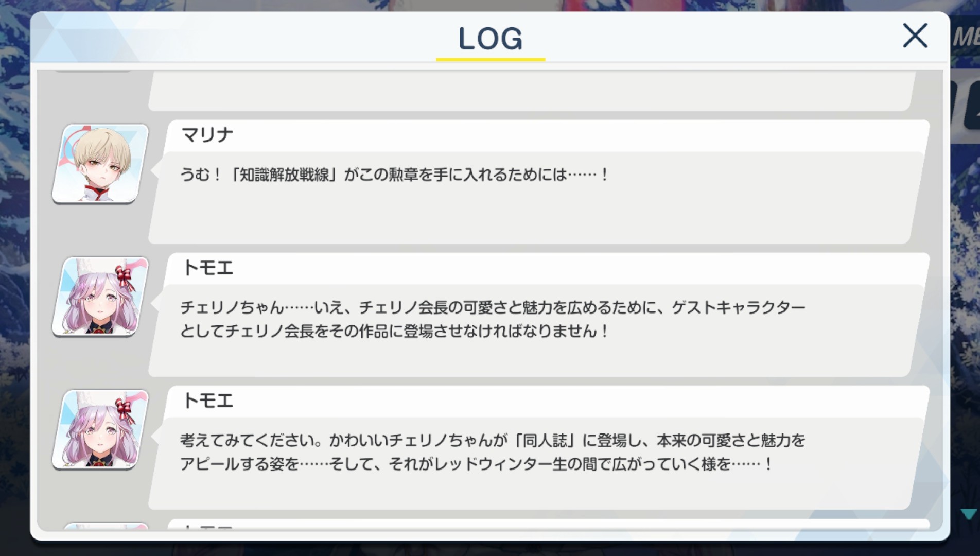Click Marina's blonde character portrait

[100, 163]
